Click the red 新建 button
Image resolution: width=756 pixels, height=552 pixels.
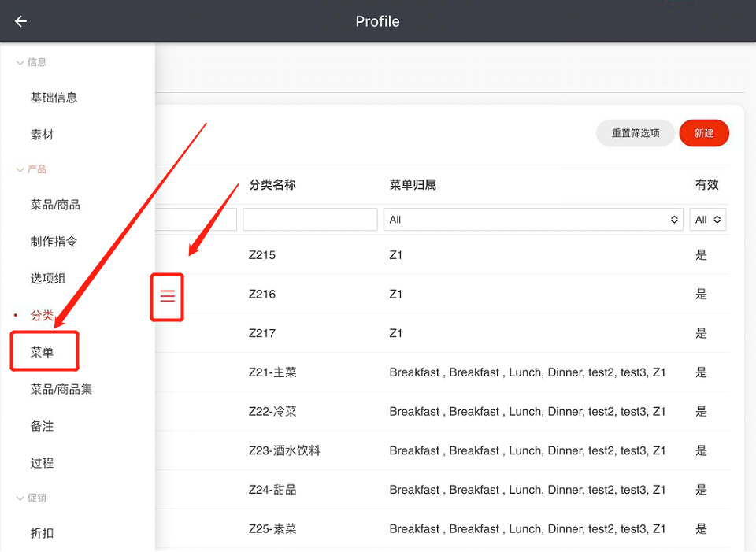coord(704,133)
